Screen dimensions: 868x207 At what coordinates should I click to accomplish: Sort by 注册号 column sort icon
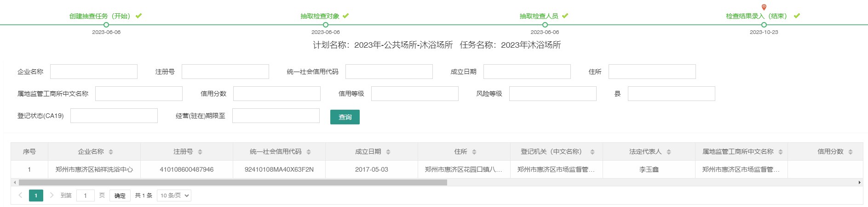pos(200,152)
